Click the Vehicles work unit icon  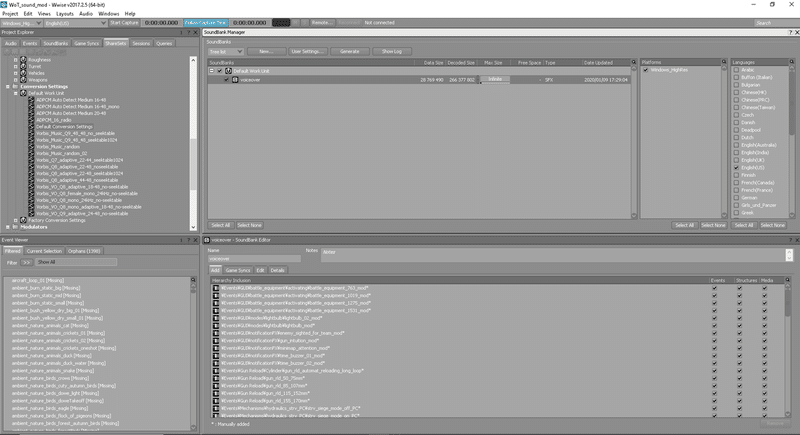click(x=23, y=73)
